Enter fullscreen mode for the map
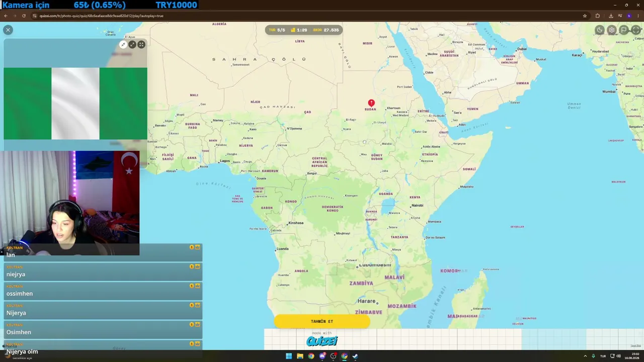The image size is (644, 362). [636, 30]
